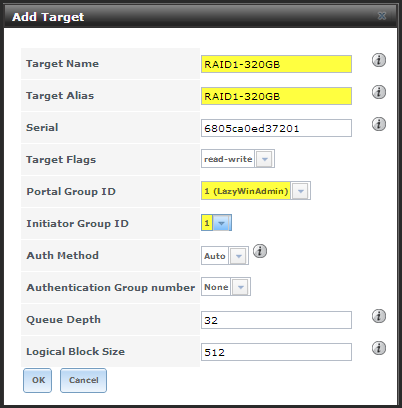Click into the Logical Block Size field

tap(276, 352)
